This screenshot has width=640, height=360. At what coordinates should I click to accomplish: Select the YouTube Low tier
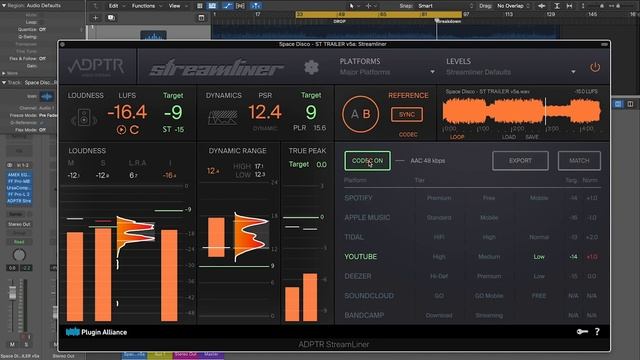tap(539, 257)
